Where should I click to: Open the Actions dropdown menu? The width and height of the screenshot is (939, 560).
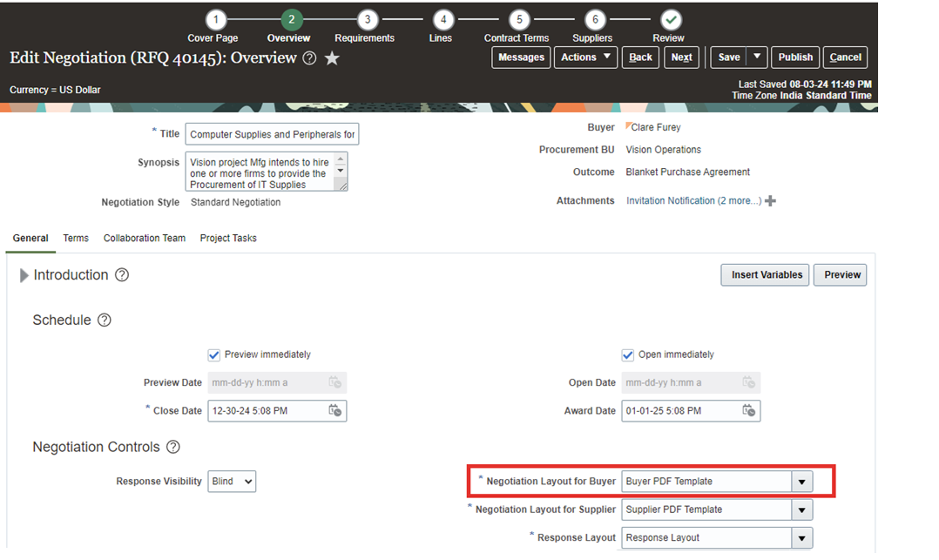coord(585,57)
